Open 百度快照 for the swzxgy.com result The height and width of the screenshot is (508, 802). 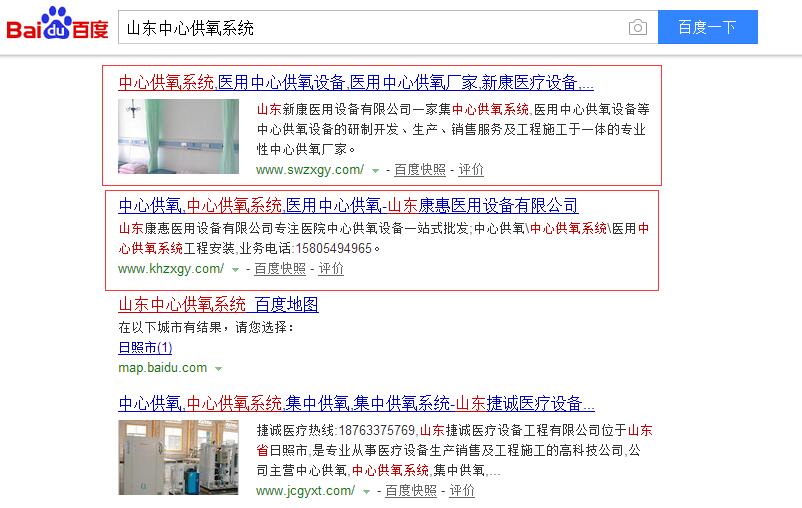coord(420,169)
